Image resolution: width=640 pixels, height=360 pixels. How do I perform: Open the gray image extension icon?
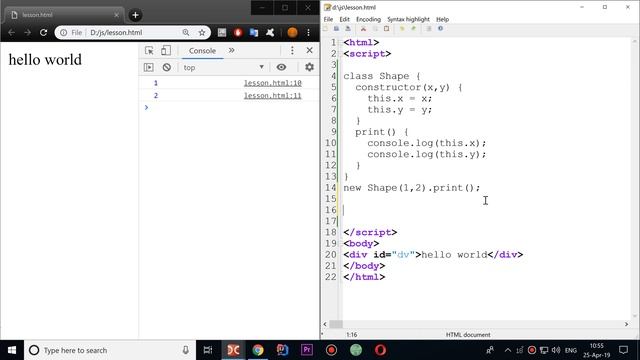click(x=222, y=32)
